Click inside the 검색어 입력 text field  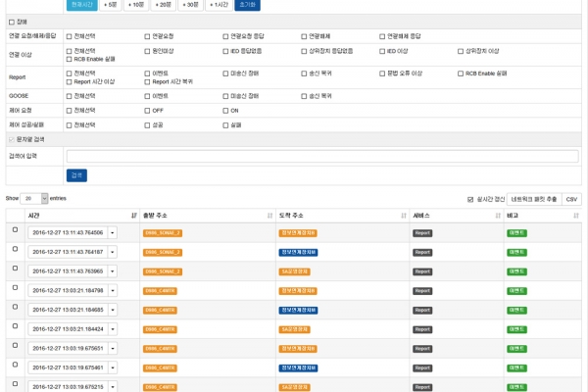tap(322, 156)
